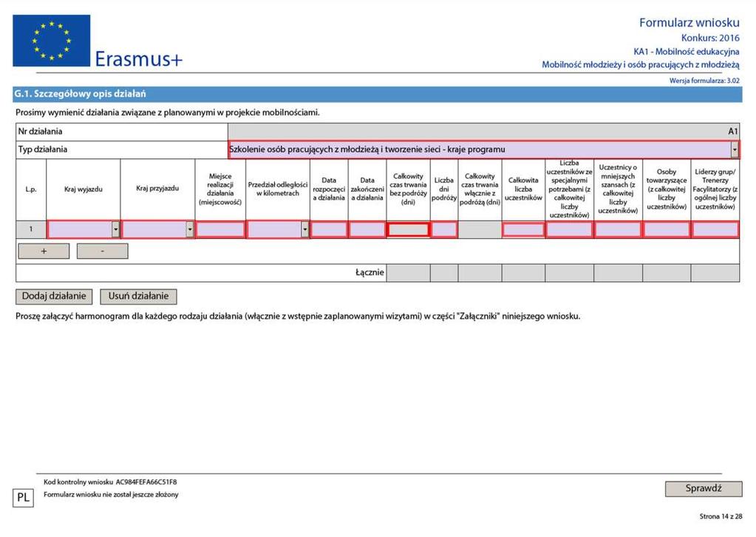Focus the Miejsce realizacji działania input field
This screenshot has width=756, height=537.
click(x=220, y=229)
